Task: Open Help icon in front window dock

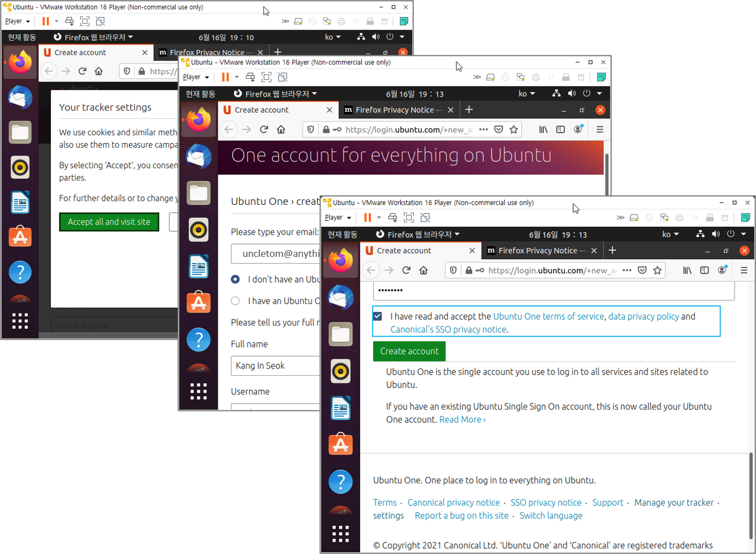Action: (340, 482)
